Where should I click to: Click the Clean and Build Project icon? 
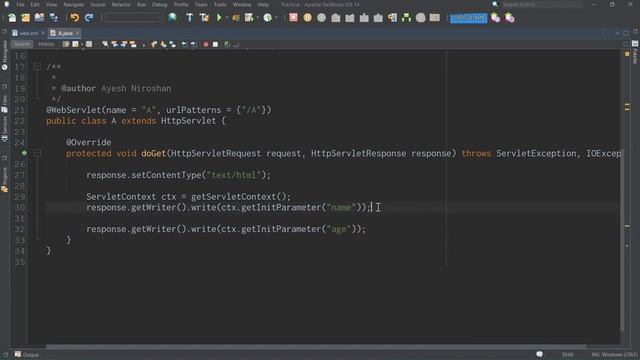(204, 18)
